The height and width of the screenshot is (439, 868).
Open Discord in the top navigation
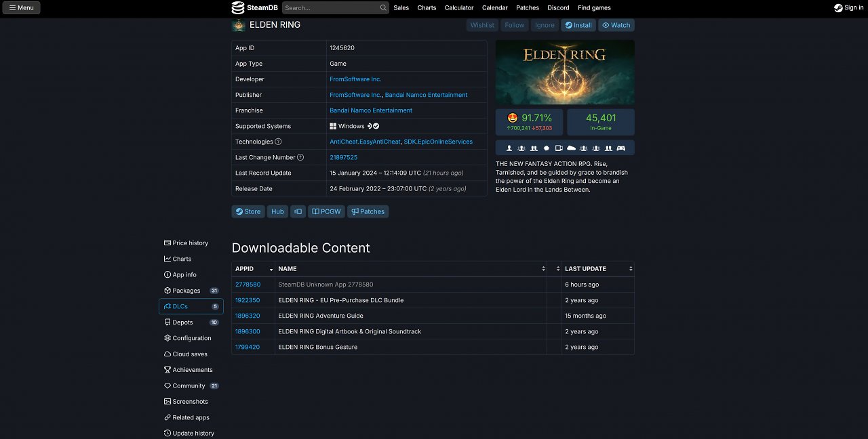click(559, 8)
